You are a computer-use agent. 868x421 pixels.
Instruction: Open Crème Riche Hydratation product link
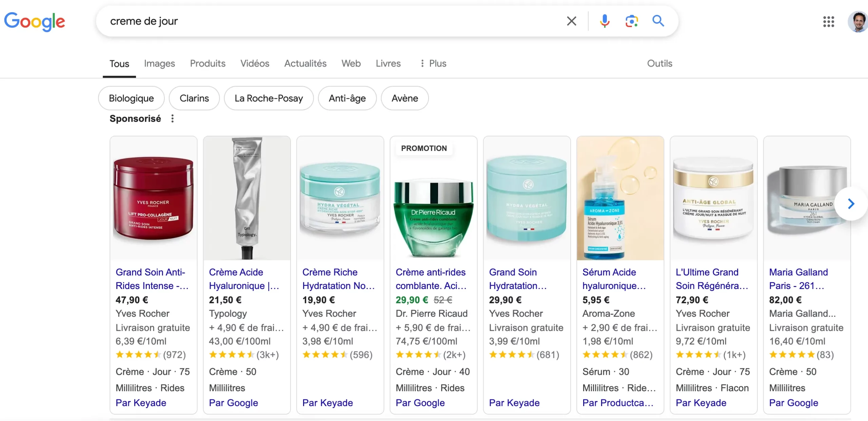click(338, 279)
